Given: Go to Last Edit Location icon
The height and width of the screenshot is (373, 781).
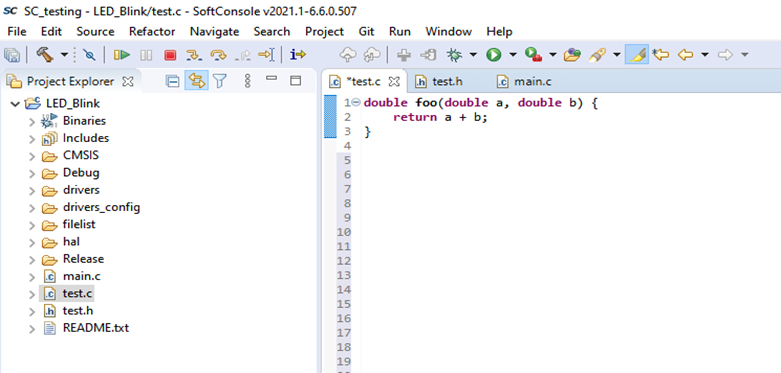Looking at the screenshot, I should point(660,55).
